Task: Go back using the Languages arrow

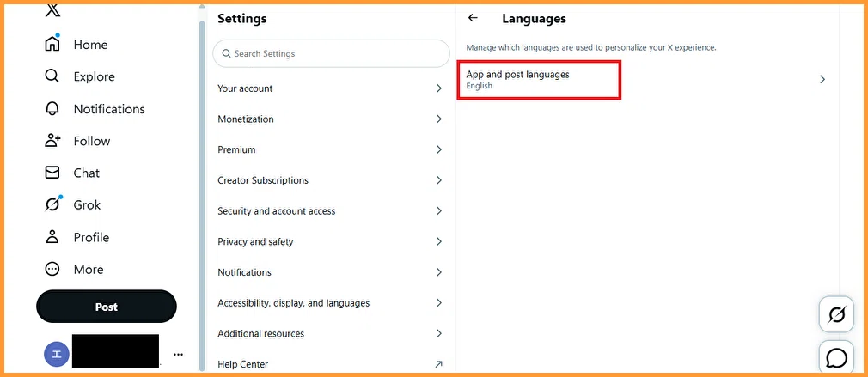Action: pos(473,18)
